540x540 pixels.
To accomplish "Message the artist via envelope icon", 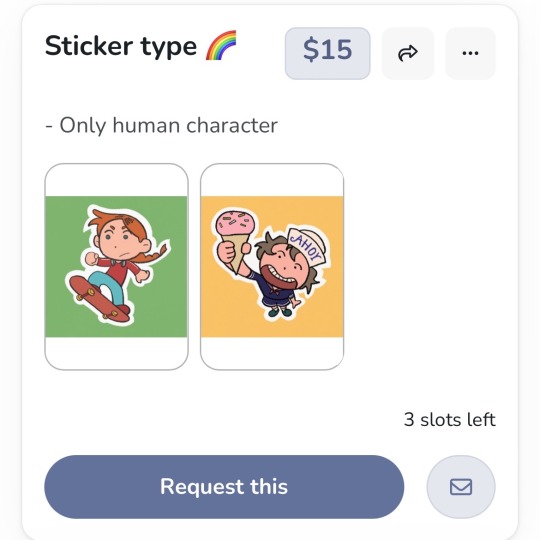I will (x=461, y=487).
